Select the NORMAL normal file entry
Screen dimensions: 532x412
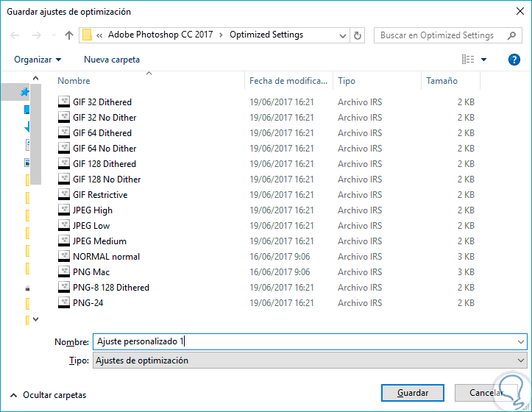(x=106, y=257)
